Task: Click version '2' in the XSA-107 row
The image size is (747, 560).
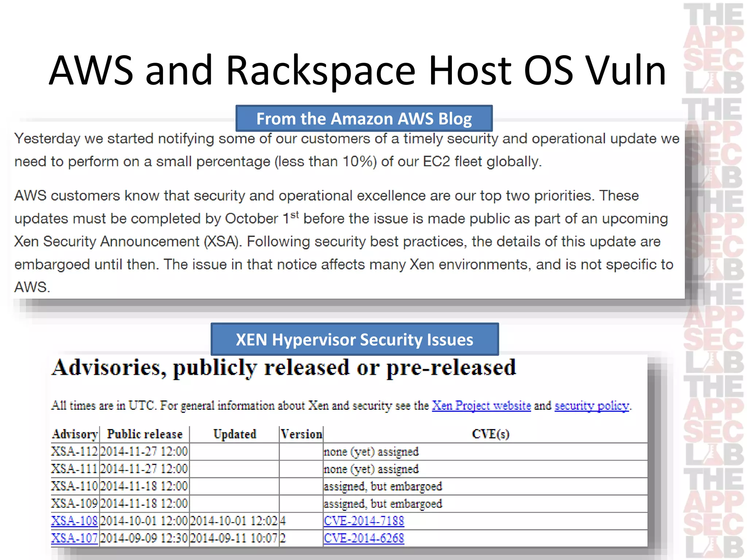Action: (283, 538)
